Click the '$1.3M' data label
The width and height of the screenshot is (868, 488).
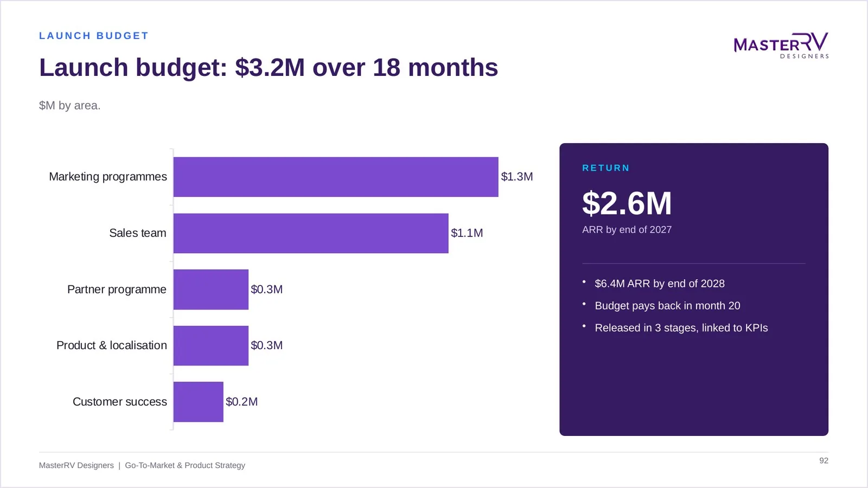coord(517,177)
